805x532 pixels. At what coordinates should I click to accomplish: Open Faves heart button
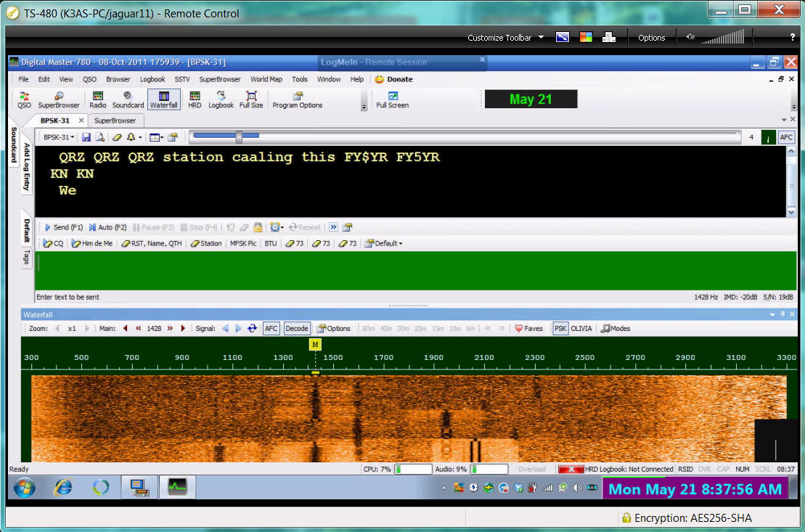click(528, 329)
